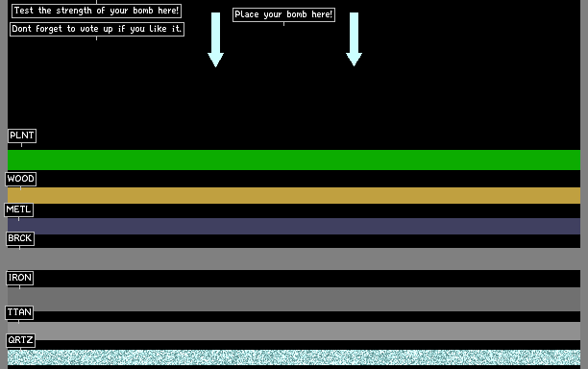The height and width of the screenshot is (369, 588).
Task: Click the right downward arrow icon
Action: point(354,39)
